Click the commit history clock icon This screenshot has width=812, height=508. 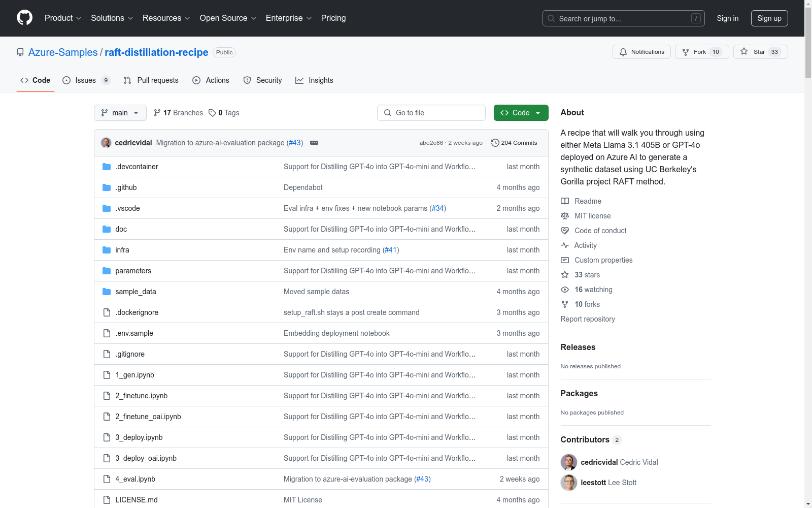(495, 143)
